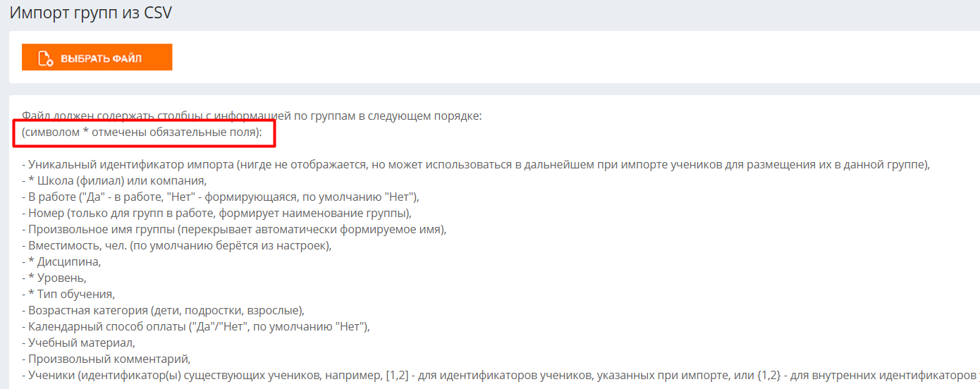Image resolution: width=980 pixels, height=389 pixels.
Task: Click the line * Школа (филиал) или компания
Action: pos(114,181)
